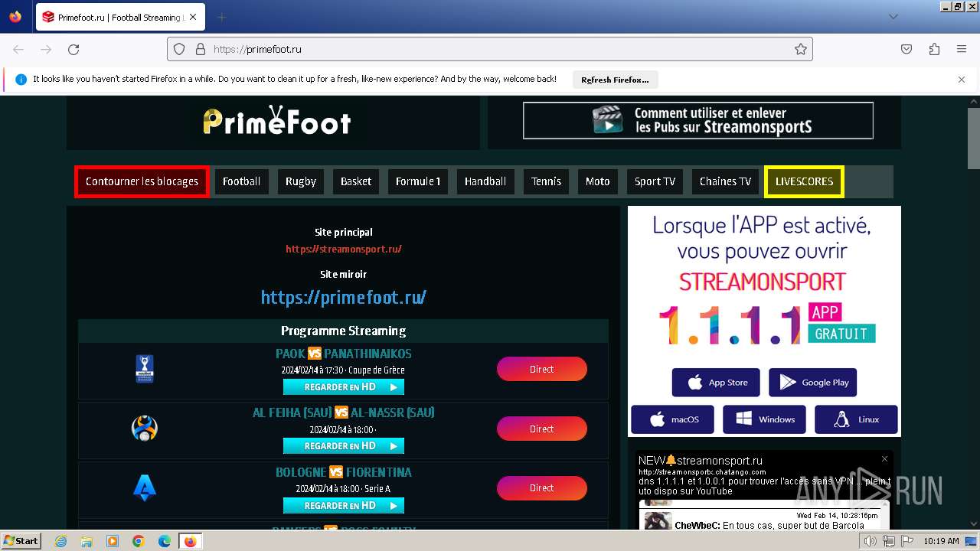
Task: Show site security padlock info
Action: tap(201, 49)
